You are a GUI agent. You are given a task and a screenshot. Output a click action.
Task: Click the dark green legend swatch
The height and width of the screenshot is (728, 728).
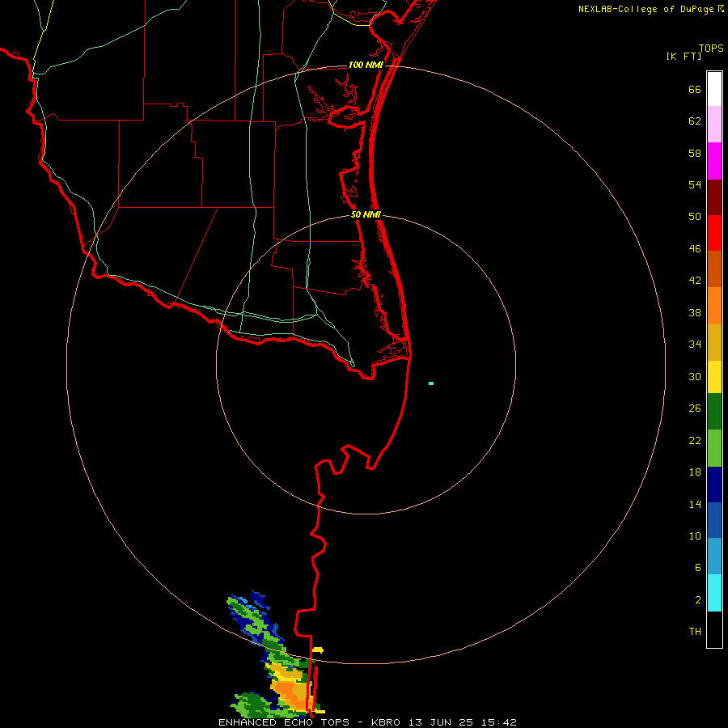click(x=714, y=412)
